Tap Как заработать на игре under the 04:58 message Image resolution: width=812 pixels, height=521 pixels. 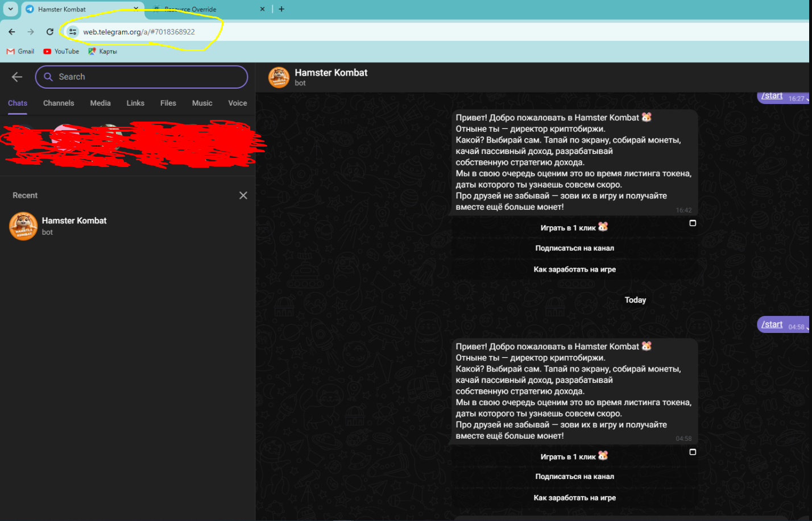pyautogui.click(x=575, y=498)
